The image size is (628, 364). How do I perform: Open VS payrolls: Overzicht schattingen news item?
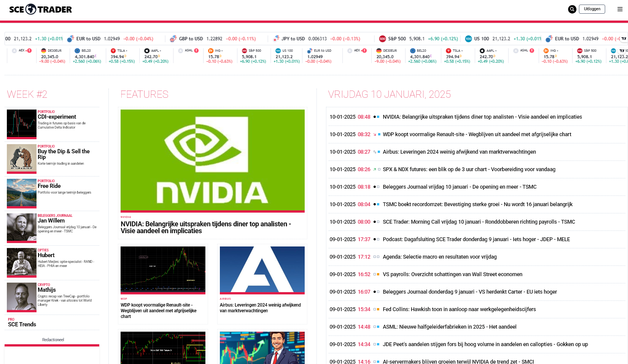453,274
